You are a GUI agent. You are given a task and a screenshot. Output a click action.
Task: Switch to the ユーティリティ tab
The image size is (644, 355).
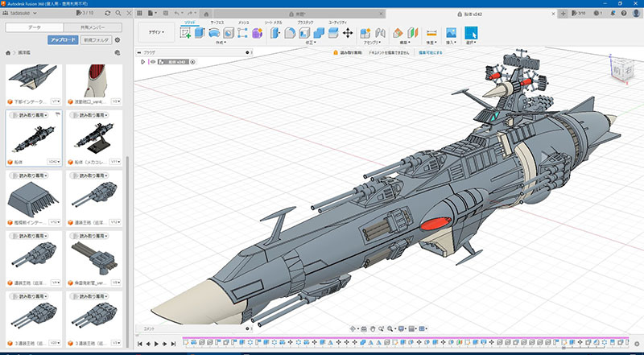tap(337, 23)
